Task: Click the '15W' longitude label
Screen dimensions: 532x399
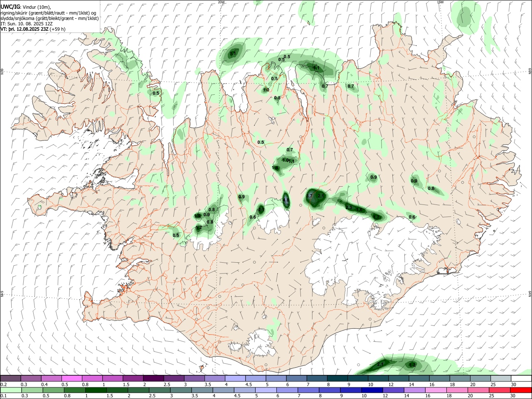Action: click(x=440, y=2)
